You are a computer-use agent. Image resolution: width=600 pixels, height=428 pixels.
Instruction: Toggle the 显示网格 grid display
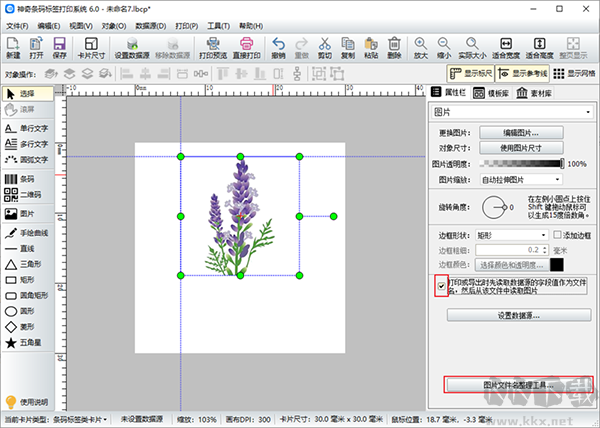pyautogui.click(x=574, y=73)
